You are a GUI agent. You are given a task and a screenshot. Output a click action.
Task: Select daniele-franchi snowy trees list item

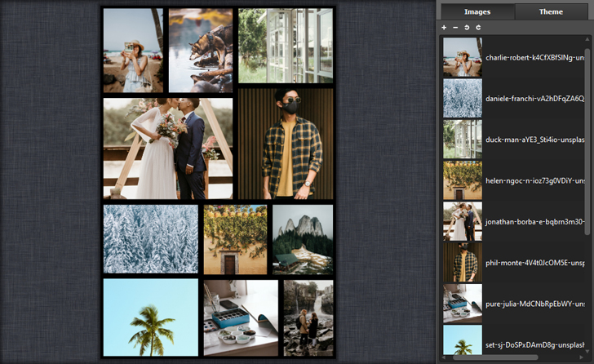514,98
